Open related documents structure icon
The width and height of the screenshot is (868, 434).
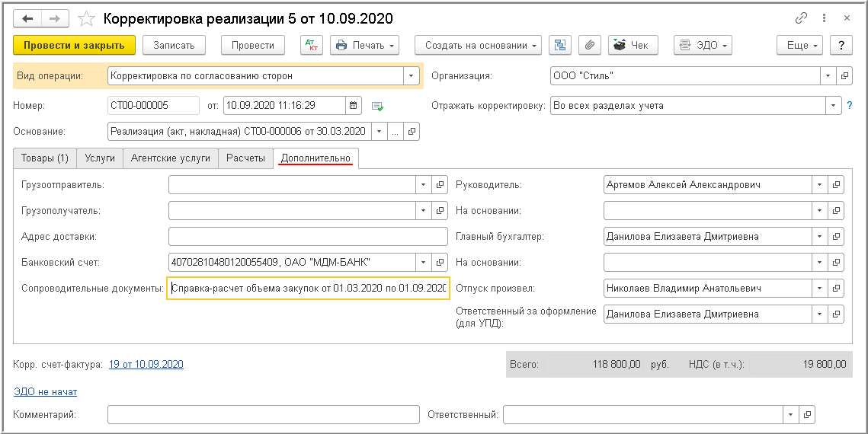[561, 46]
